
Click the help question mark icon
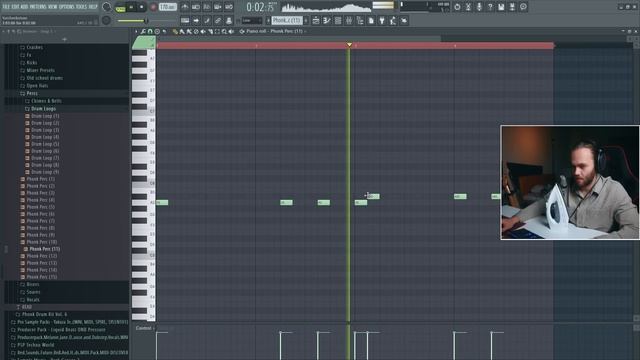coord(490,7)
